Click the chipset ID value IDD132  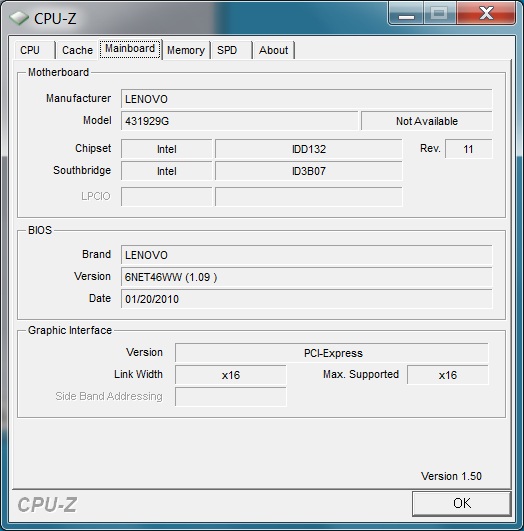coord(309,149)
